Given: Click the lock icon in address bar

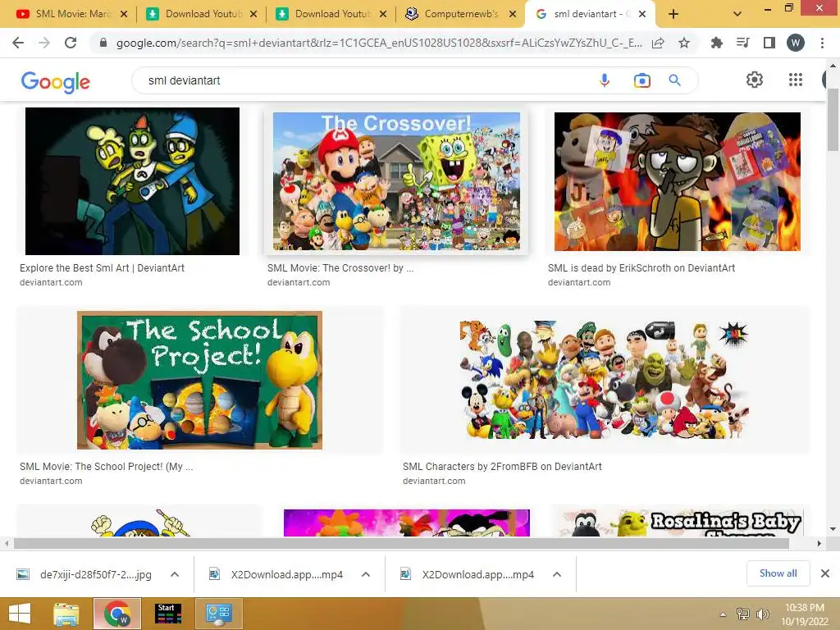Looking at the screenshot, I should tap(103, 43).
